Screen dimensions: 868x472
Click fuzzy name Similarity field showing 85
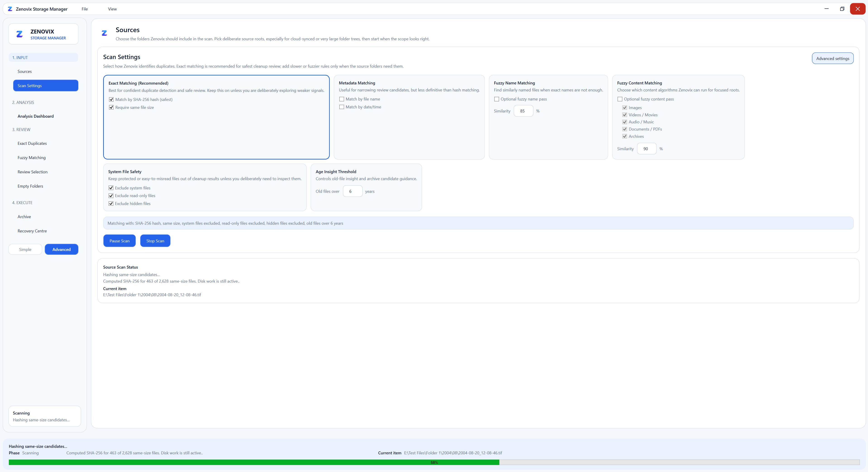[523, 111]
